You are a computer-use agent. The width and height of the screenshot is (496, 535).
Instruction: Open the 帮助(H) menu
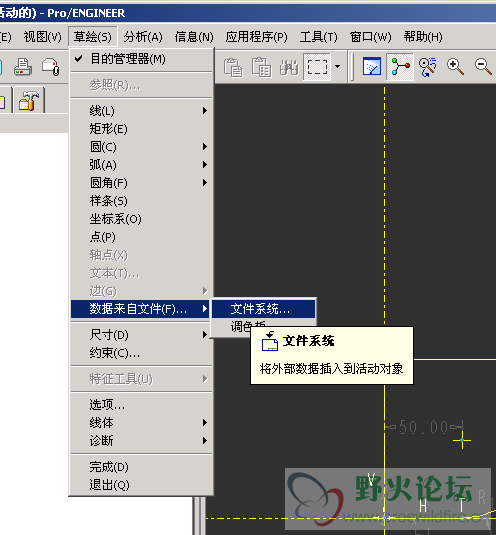click(423, 37)
